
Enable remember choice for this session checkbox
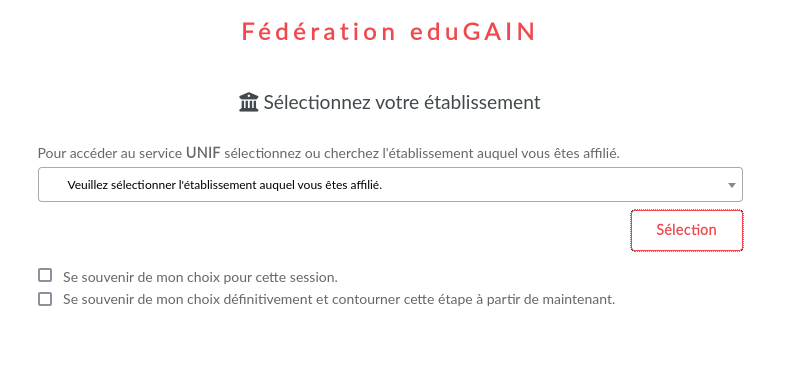point(45,275)
